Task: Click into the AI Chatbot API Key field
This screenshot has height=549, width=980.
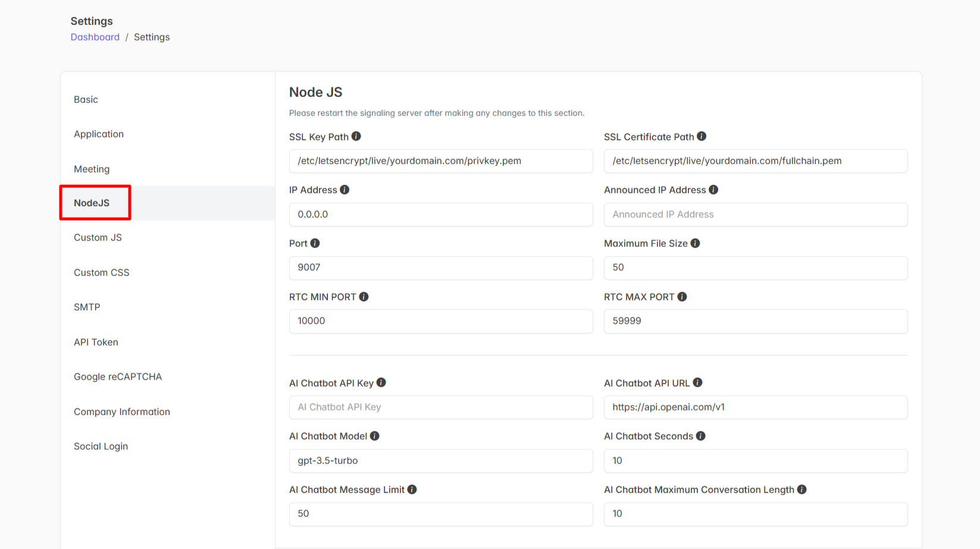Action: 440,407
